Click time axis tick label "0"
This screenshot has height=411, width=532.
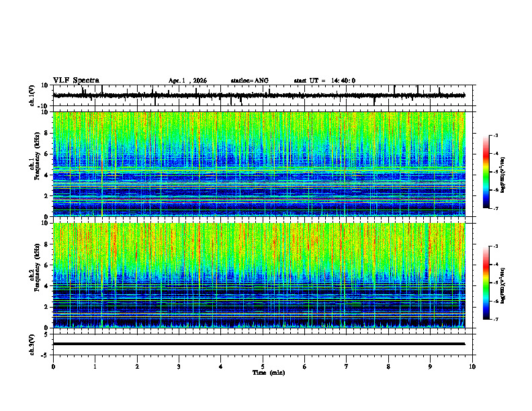53,367
